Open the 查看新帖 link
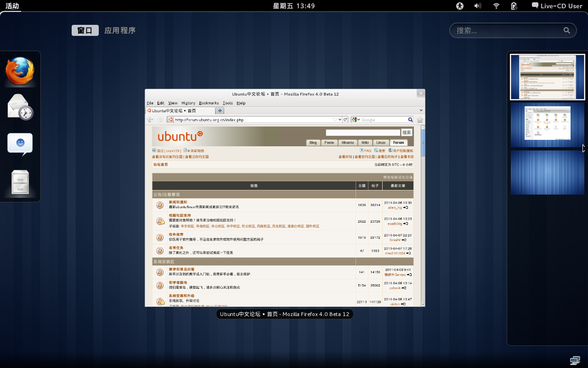The height and width of the screenshot is (368, 588). click(345, 157)
